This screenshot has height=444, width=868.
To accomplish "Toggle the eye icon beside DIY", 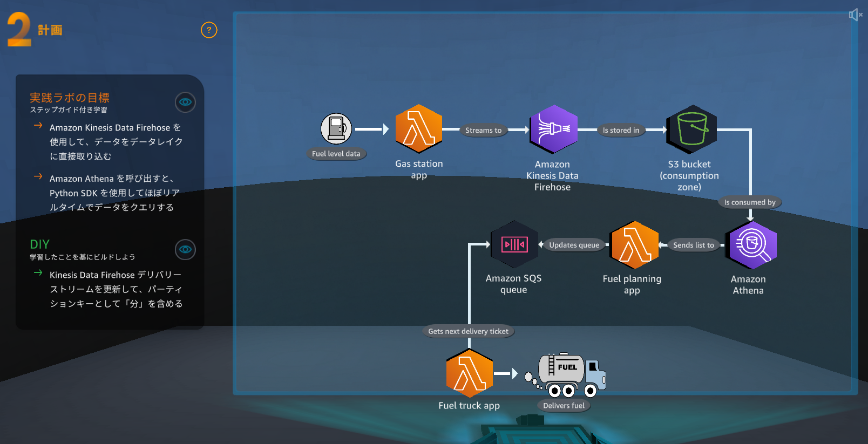I will [x=185, y=249].
